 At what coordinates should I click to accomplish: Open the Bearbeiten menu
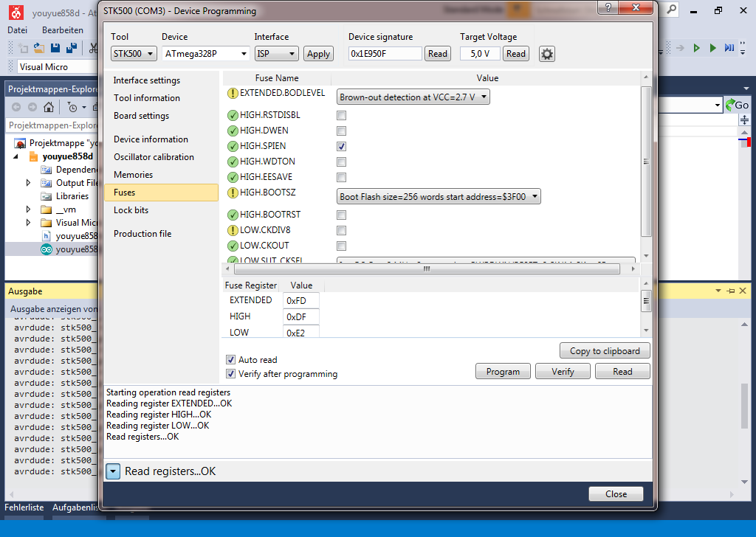(x=63, y=30)
